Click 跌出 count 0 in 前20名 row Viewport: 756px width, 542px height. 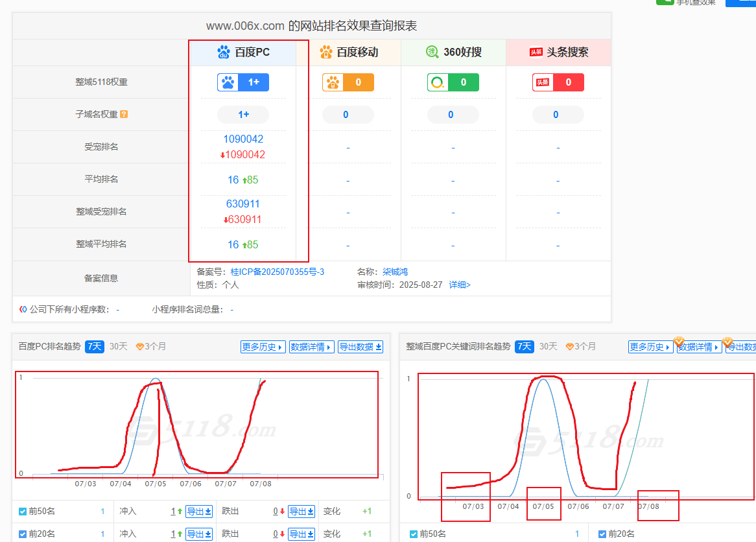276,534
